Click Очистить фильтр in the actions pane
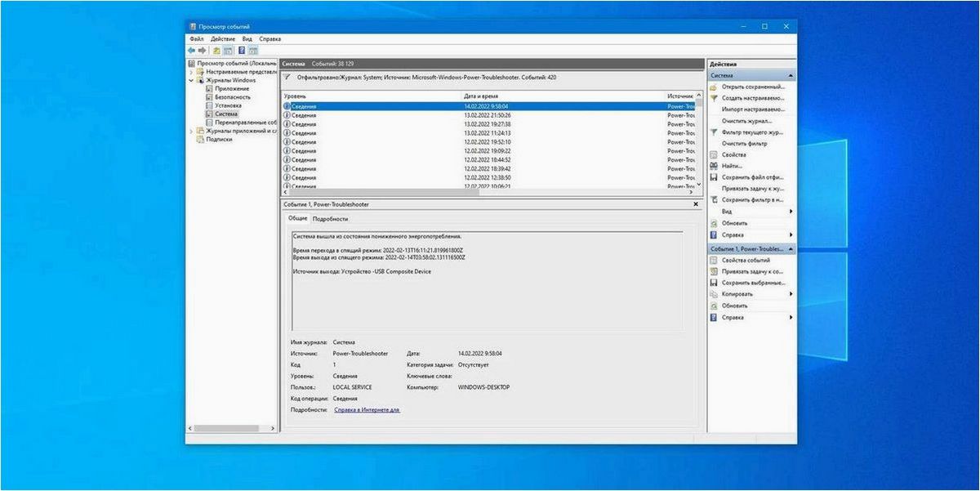The width and height of the screenshot is (980, 491). (744, 143)
